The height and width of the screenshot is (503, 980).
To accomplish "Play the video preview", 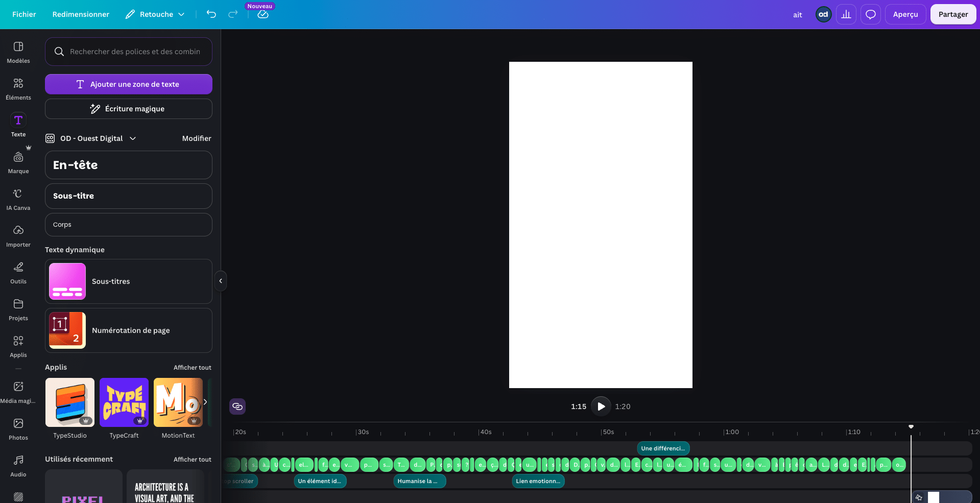I will pyautogui.click(x=601, y=406).
